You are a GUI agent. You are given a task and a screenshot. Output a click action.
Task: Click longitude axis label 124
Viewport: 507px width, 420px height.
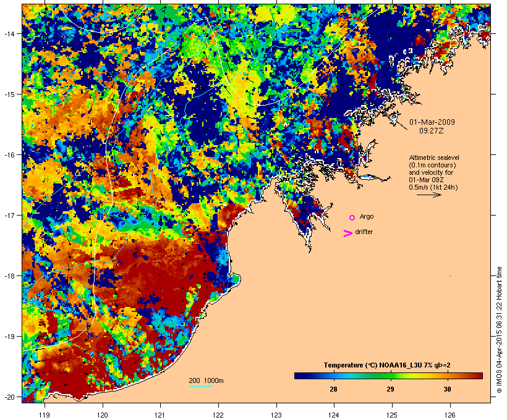[x=334, y=415]
